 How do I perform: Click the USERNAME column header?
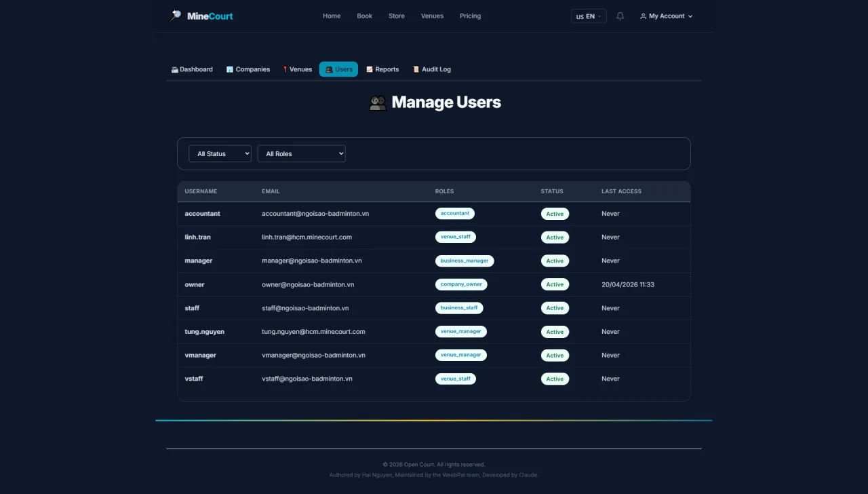coord(201,191)
